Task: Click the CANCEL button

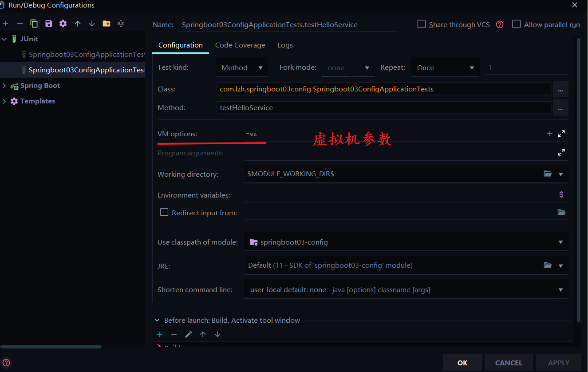Action: click(x=509, y=363)
